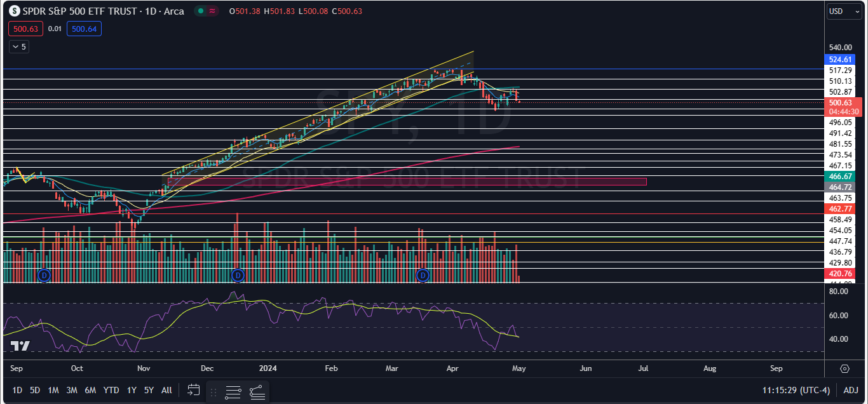Click the horizontal lines drawing tool icon

point(233,392)
